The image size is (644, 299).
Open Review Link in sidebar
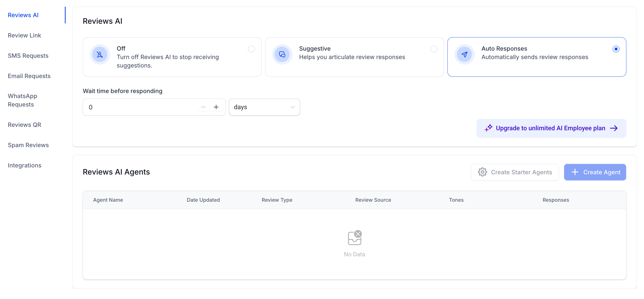(x=25, y=35)
